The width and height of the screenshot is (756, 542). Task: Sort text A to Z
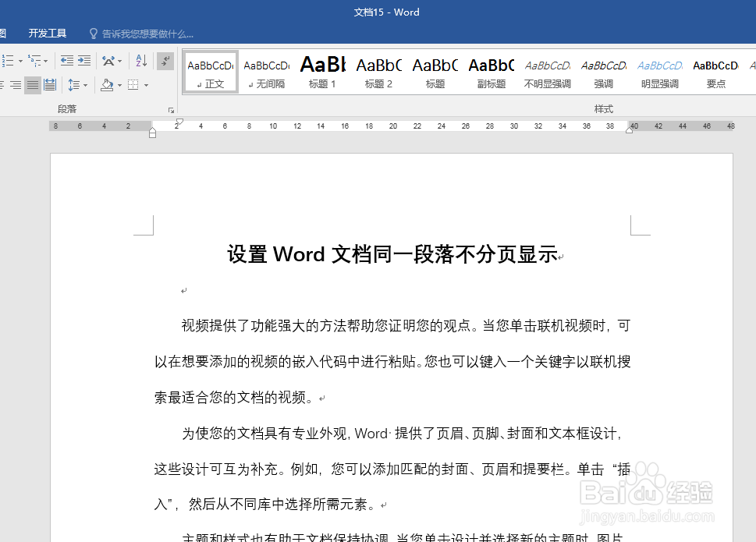click(141, 61)
